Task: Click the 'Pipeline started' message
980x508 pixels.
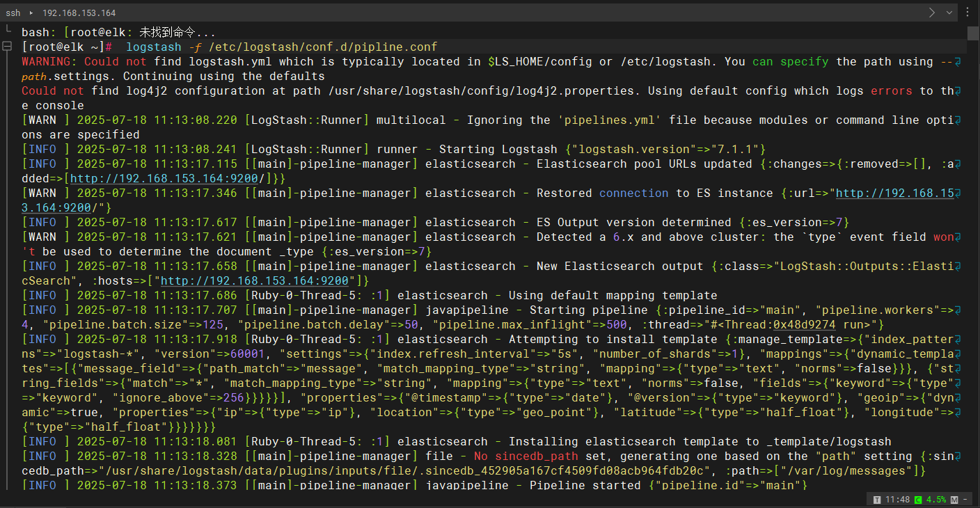Action: [x=585, y=486]
